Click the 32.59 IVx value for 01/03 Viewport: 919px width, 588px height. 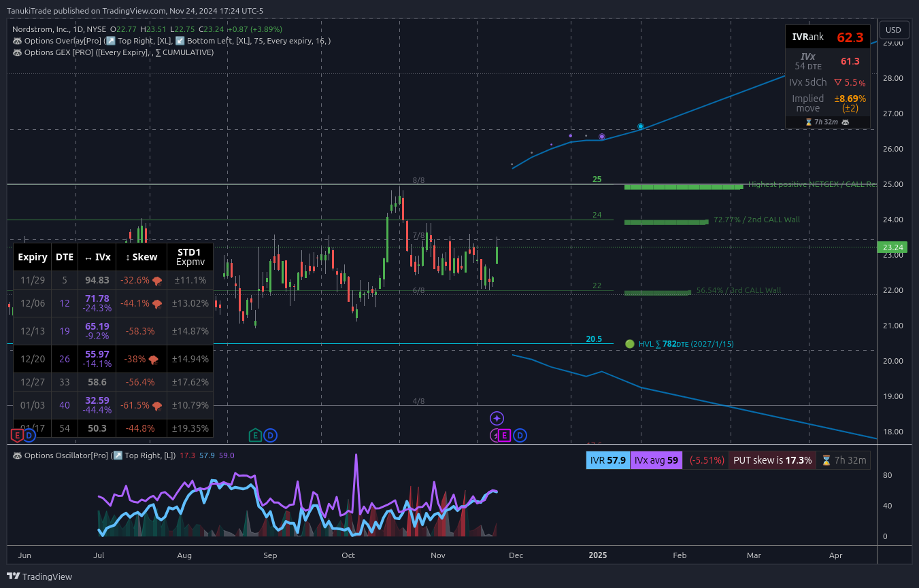(97, 400)
